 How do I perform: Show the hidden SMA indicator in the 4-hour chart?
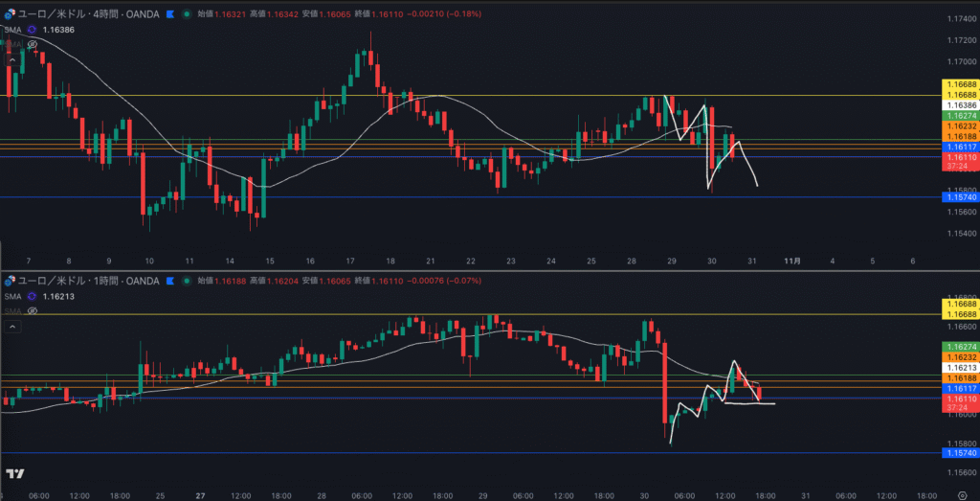[32, 44]
